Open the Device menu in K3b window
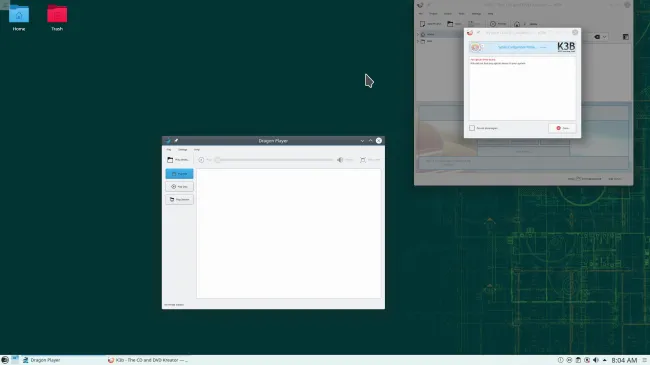 click(x=448, y=14)
